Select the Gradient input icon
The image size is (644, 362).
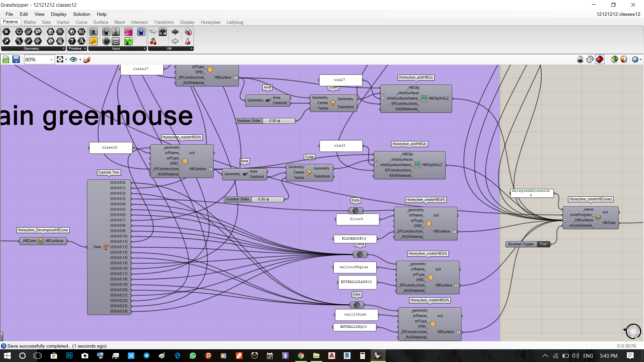tap(128, 32)
